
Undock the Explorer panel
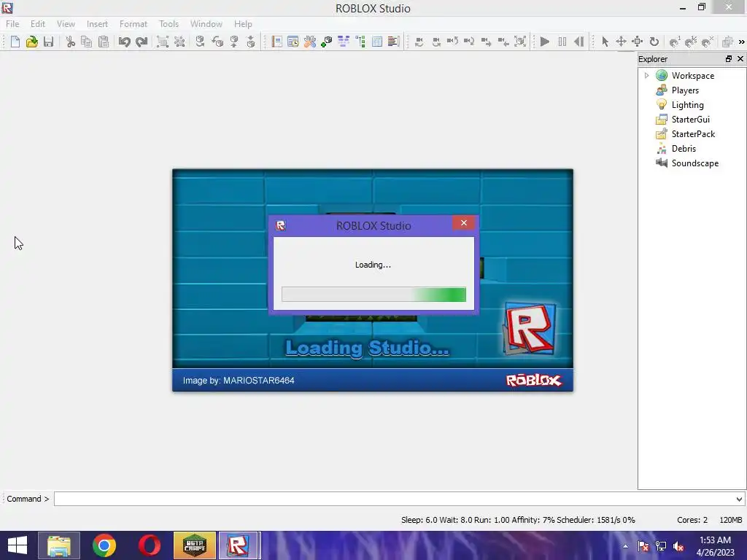(x=729, y=58)
